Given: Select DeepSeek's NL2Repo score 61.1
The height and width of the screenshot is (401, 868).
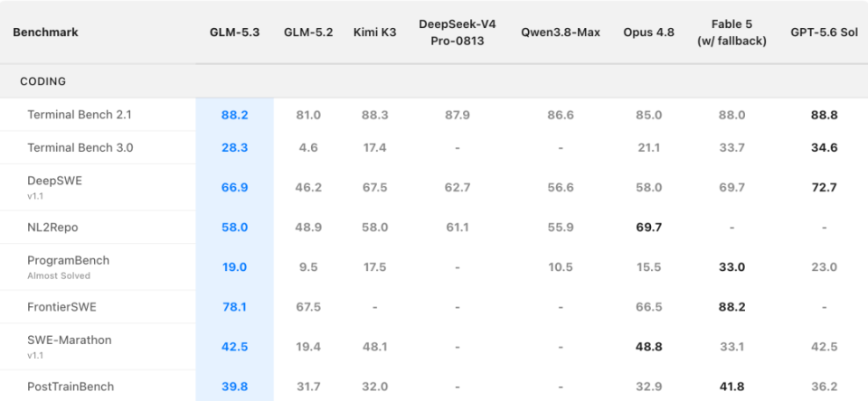Looking at the screenshot, I should tap(458, 227).
